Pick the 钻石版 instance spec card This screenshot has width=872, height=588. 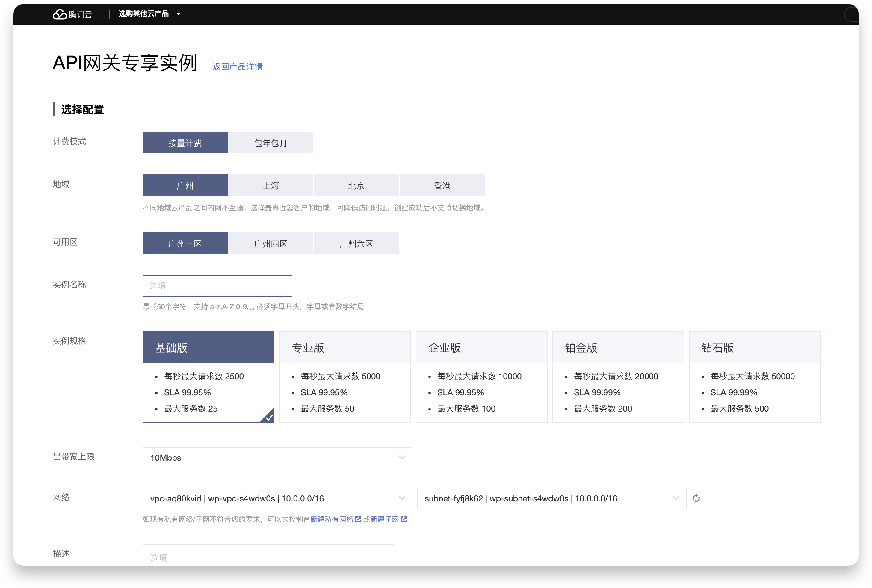[755, 377]
